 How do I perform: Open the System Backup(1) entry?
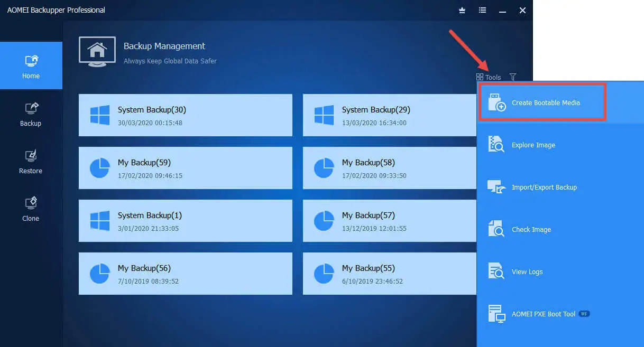[x=186, y=221]
